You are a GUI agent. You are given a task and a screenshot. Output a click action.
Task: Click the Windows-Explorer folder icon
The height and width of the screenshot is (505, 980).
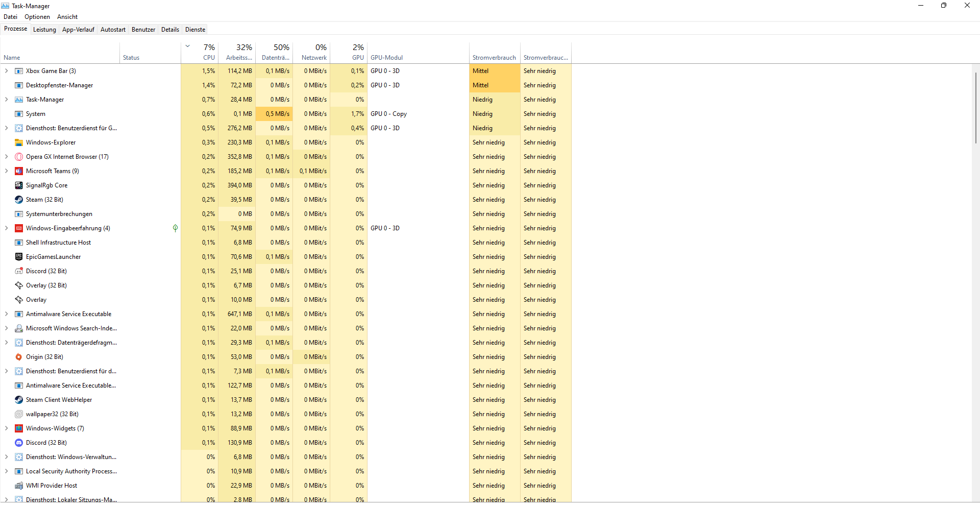point(19,142)
